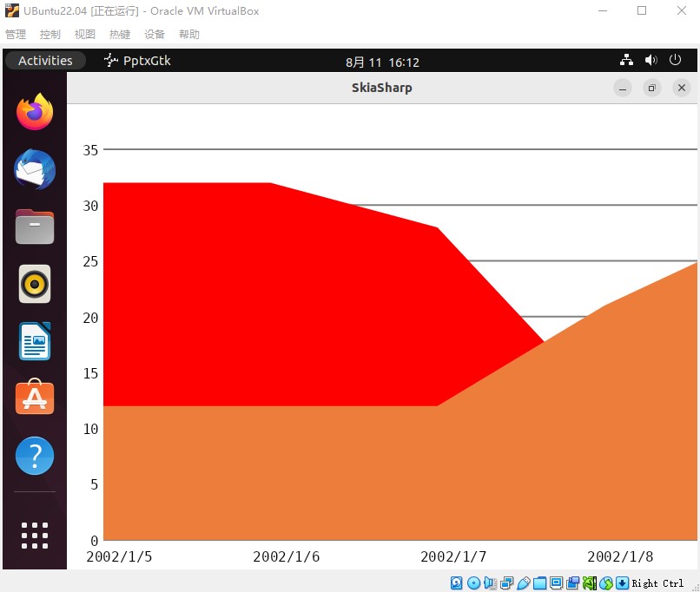Launch Thunderbird mail from the dock
Image resolution: width=700 pixels, height=592 pixels.
point(35,169)
